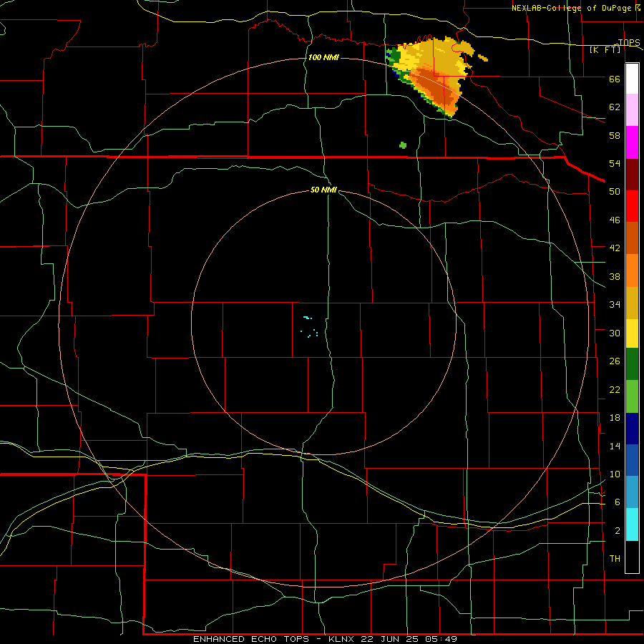Click the orange 38-42 kft legend swatch
Screen dimensions: 644x644
tap(632, 270)
